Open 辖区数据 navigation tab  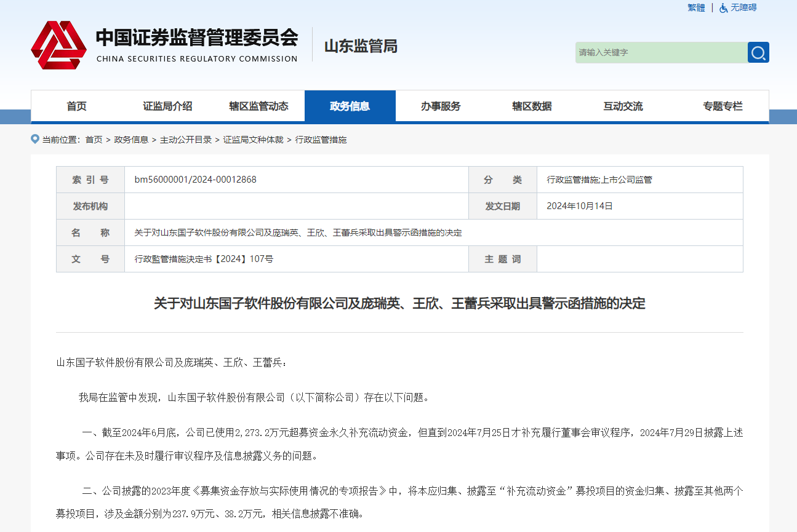tap(532, 106)
